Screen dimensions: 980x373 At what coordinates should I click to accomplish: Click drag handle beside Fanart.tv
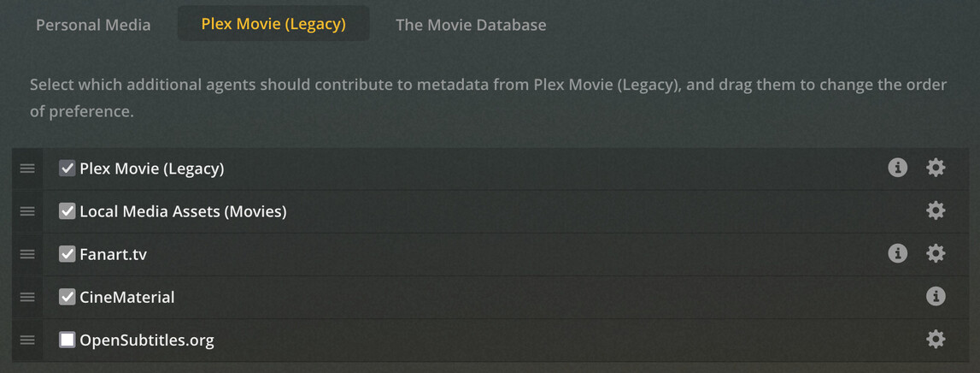pyautogui.click(x=27, y=254)
